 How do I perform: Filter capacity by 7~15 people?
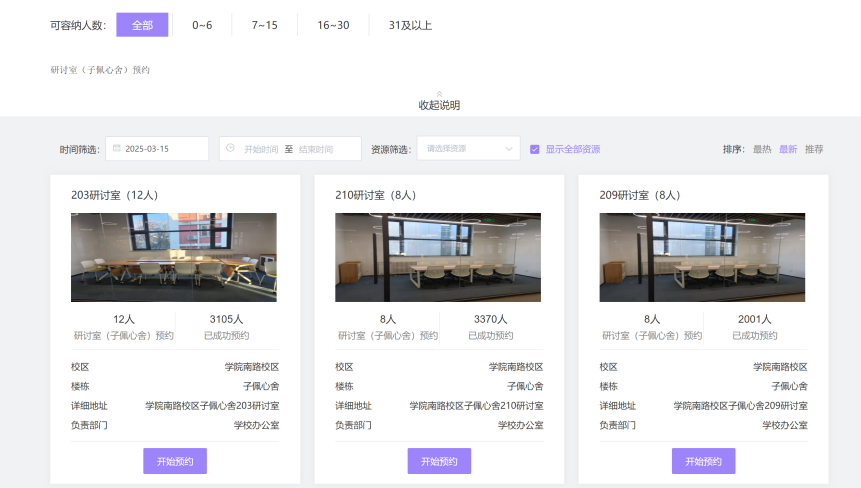click(x=265, y=25)
